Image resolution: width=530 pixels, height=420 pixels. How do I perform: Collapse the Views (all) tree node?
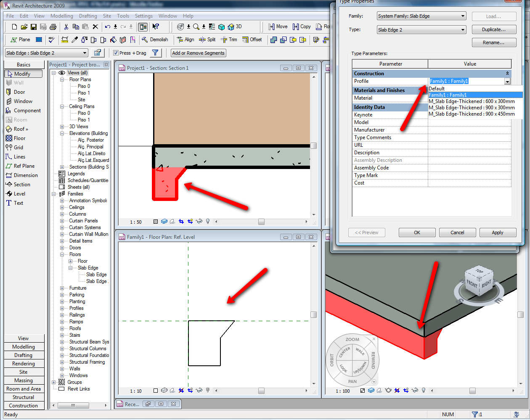click(54, 73)
